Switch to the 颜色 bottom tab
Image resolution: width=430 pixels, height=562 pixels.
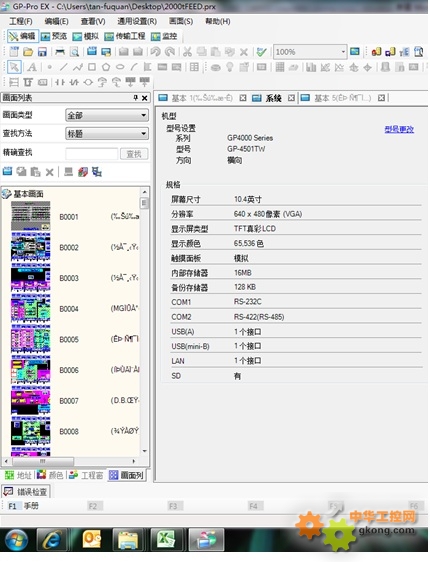click(x=50, y=475)
